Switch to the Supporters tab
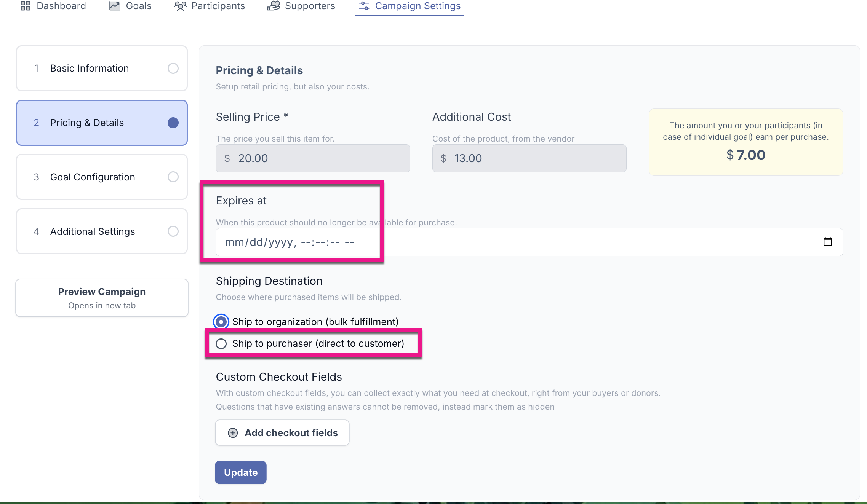Screen dimensions: 867x504 (x=301, y=6)
